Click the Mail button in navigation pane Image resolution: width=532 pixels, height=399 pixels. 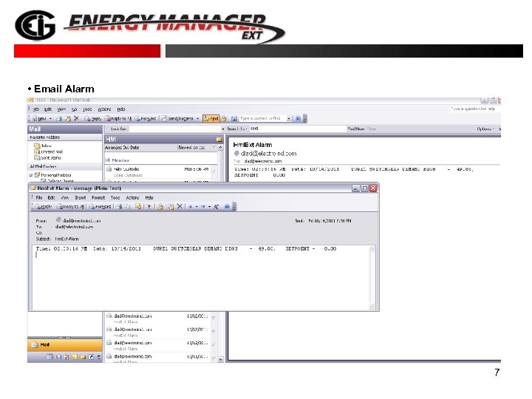point(65,345)
